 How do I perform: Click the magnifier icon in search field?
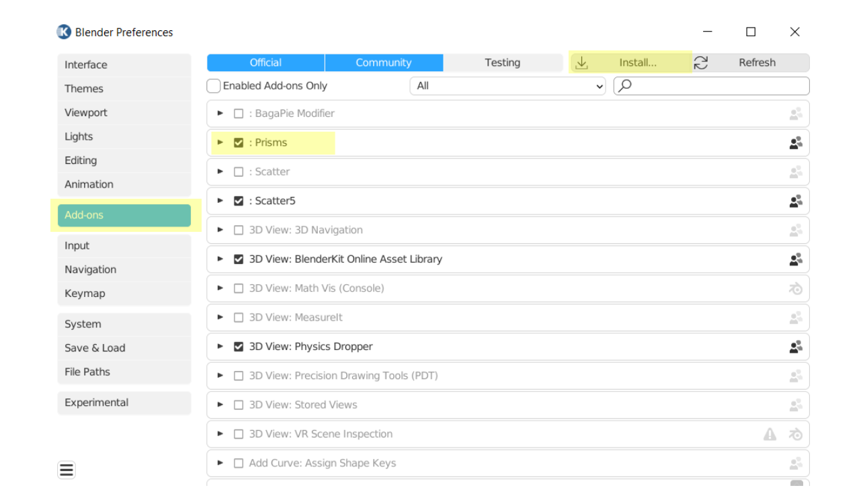(624, 85)
